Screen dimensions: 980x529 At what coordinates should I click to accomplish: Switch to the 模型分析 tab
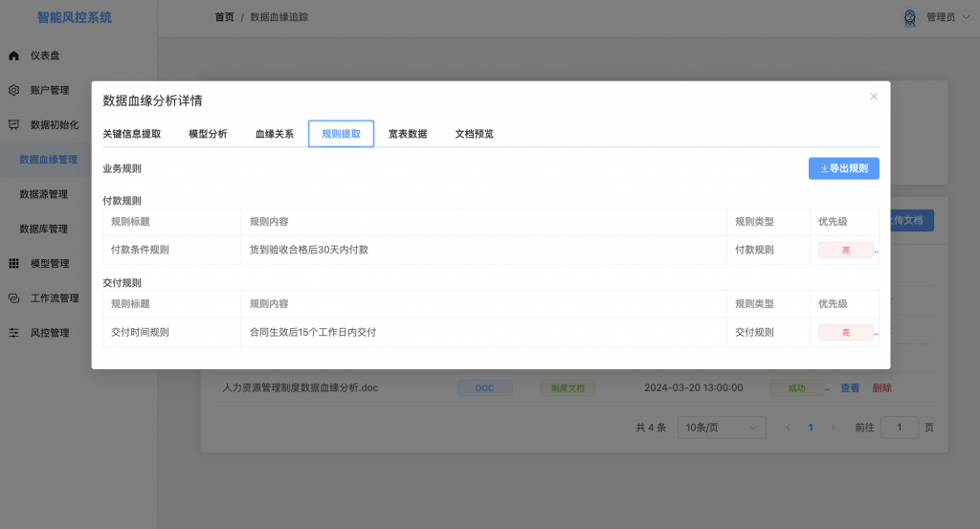tap(208, 134)
